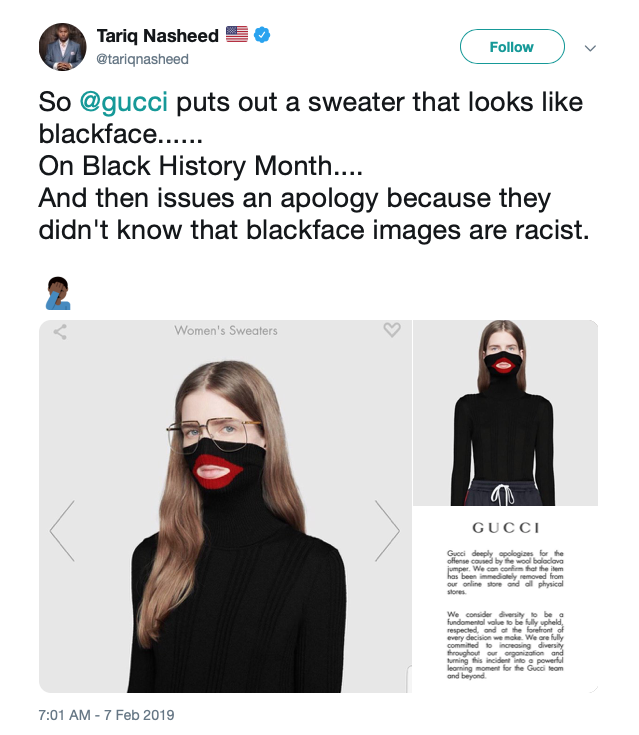Click the left arrow on the sweater image

click(x=62, y=531)
